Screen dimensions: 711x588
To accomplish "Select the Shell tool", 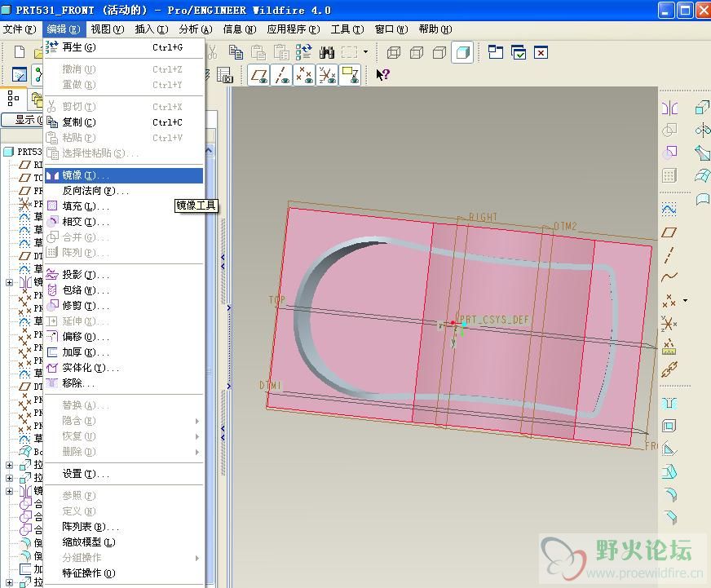I will click(669, 426).
